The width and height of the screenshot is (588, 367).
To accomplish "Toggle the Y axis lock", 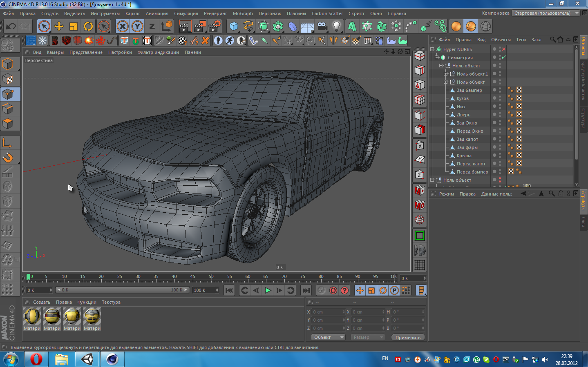I will pos(137,27).
